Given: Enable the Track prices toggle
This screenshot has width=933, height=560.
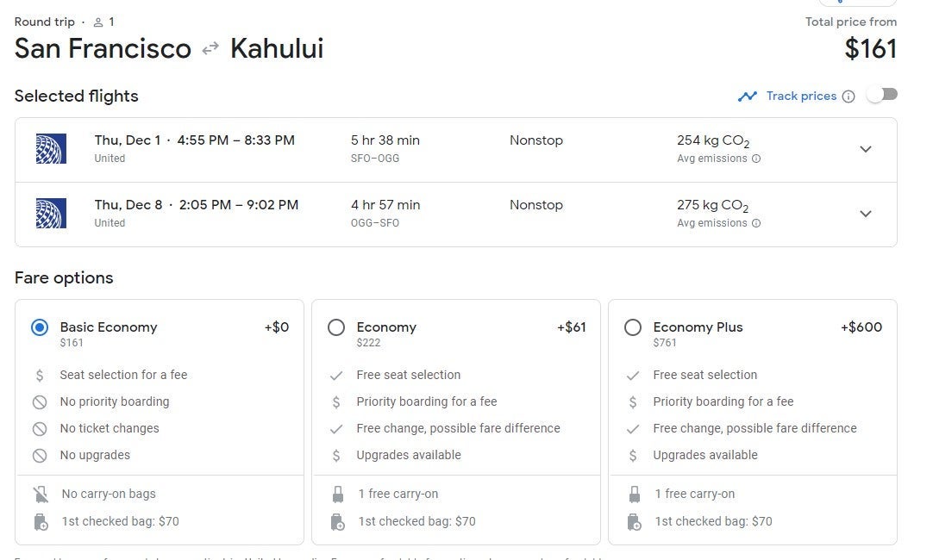Looking at the screenshot, I should [882, 95].
